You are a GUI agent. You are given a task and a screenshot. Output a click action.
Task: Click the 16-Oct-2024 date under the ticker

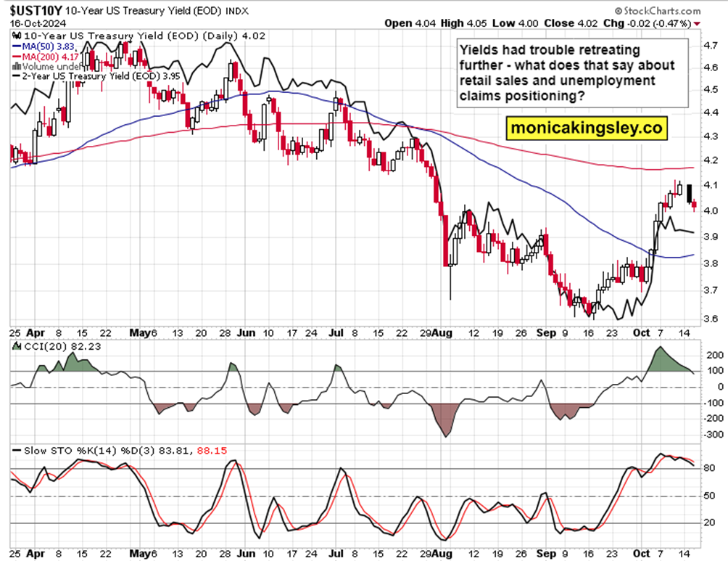pos(36,23)
